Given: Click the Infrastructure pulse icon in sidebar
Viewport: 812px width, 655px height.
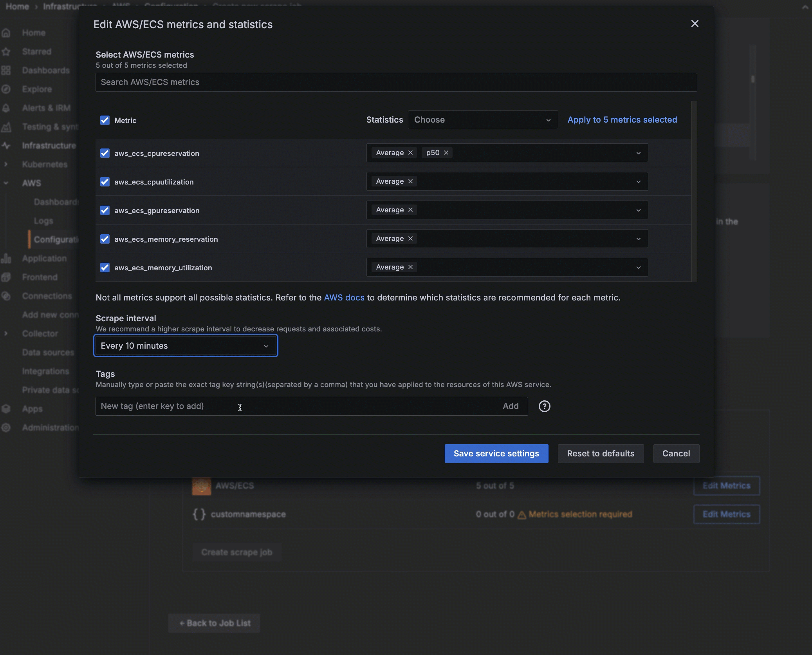Looking at the screenshot, I should [6, 146].
